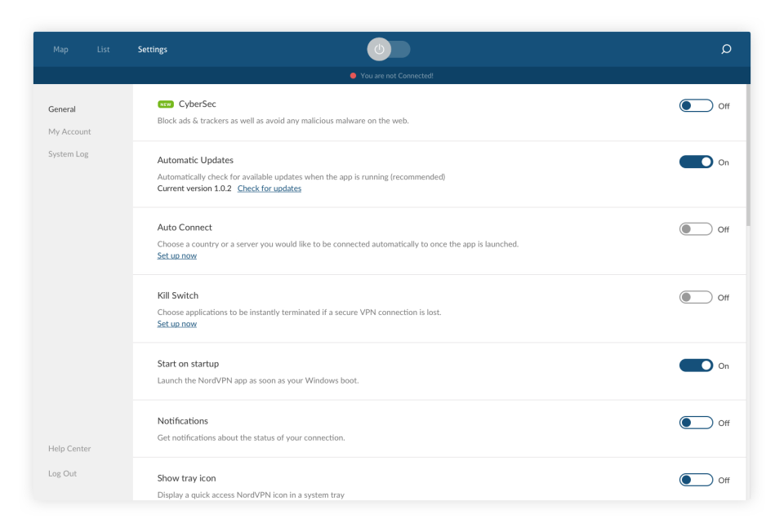
Task: Click the Check for updates link
Action: pos(269,188)
